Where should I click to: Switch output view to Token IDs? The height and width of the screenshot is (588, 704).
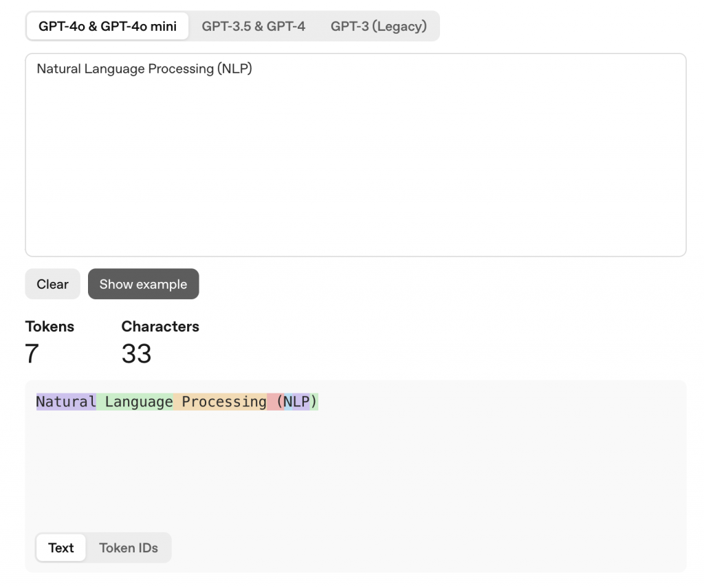click(x=129, y=548)
